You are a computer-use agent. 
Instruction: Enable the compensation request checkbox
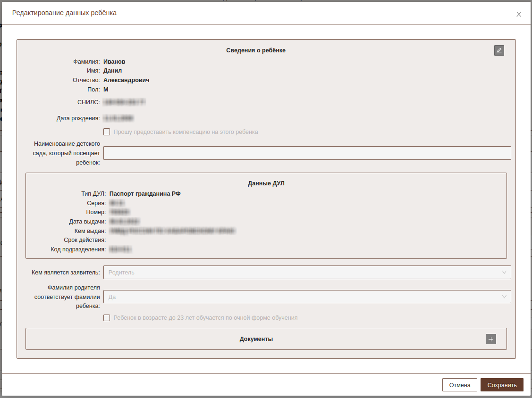(x=107, y=132)
